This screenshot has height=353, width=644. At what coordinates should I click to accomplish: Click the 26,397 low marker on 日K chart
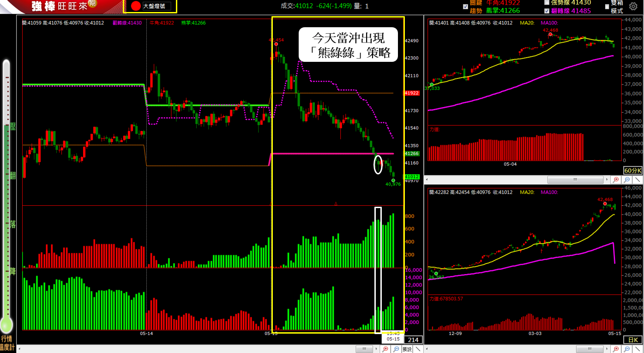[436, 277]
